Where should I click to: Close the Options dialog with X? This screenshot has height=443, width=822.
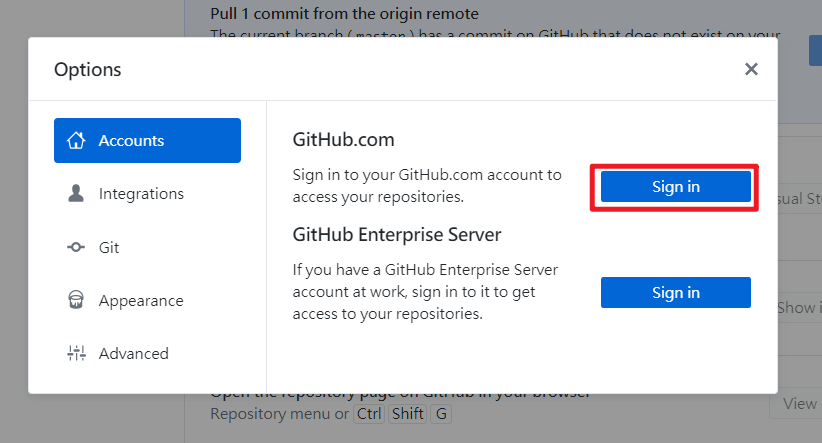[751, 69]
